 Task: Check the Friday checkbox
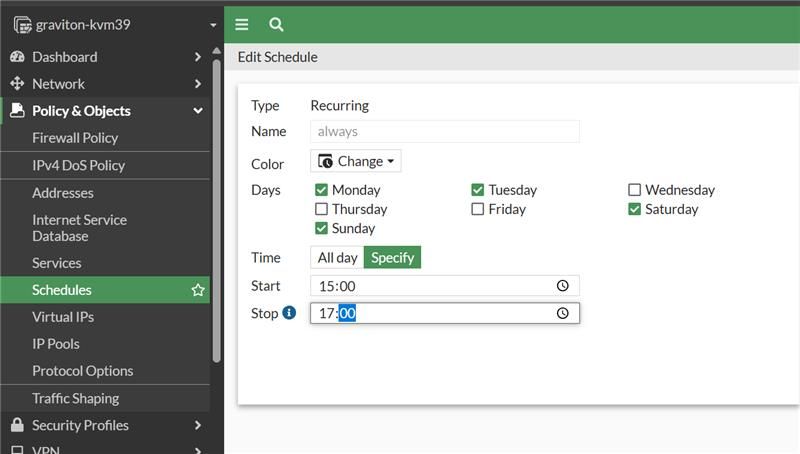(x=477, y=209)
